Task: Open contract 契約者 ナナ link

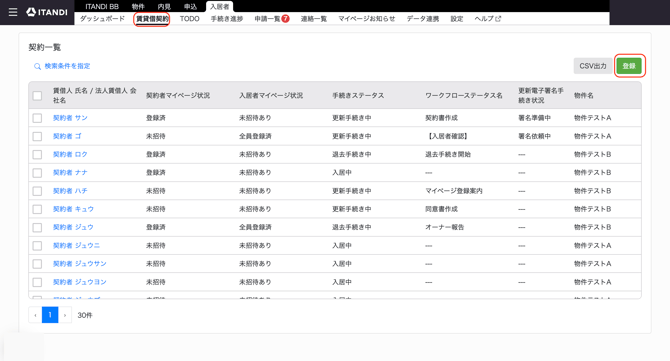Action: (x=70, y=173)
